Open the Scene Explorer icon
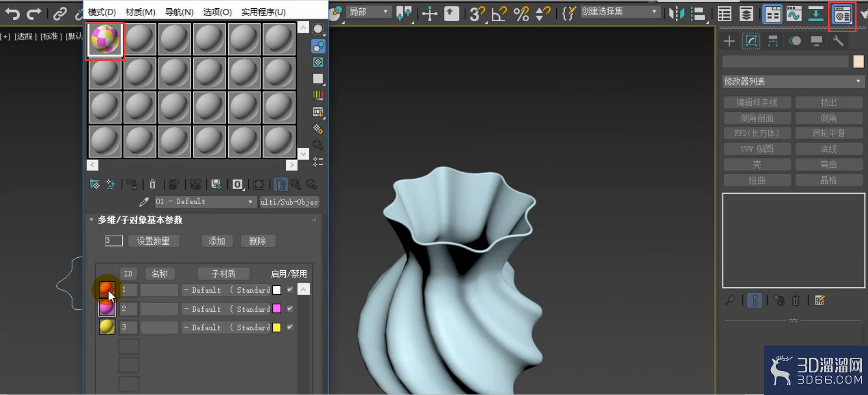This screenshot has width=868, height=395. click(725, 14)
